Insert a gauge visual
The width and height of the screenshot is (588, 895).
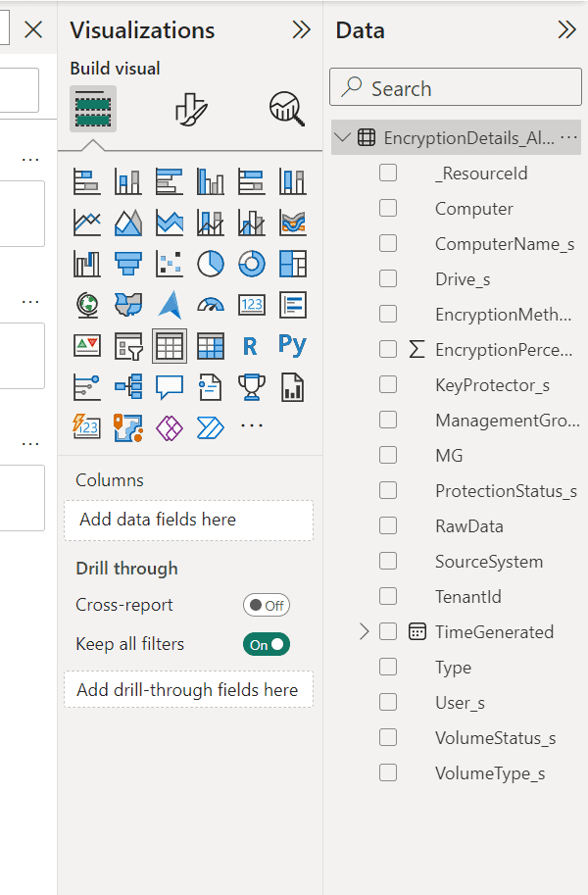point(211,305)
